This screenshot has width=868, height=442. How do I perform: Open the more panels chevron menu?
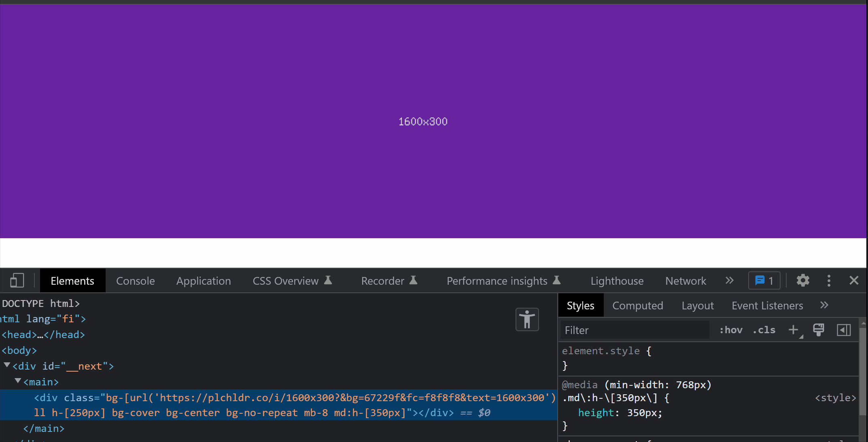click(x=729, y=280)
